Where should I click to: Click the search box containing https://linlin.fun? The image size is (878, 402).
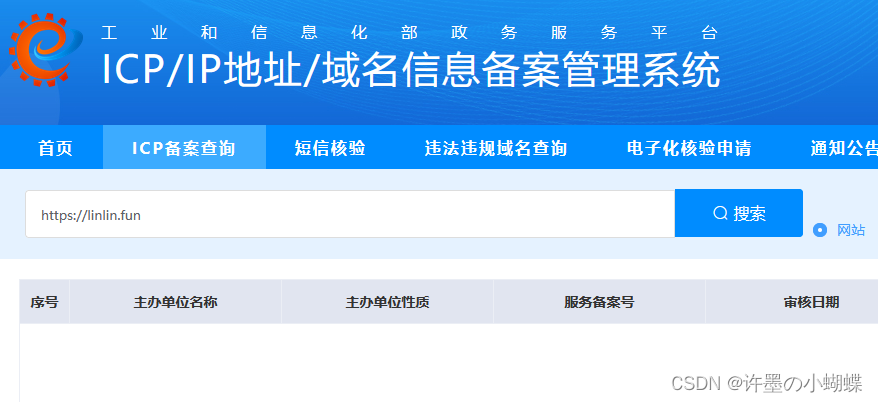(350, 214)
